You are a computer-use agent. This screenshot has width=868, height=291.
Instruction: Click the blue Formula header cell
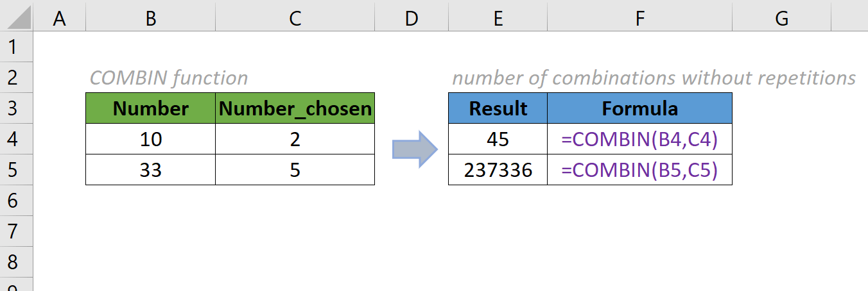pos(639,108)
